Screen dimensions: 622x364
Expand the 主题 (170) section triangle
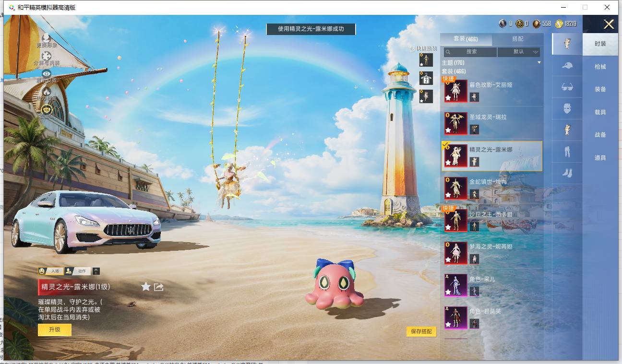tap(539, 63)
